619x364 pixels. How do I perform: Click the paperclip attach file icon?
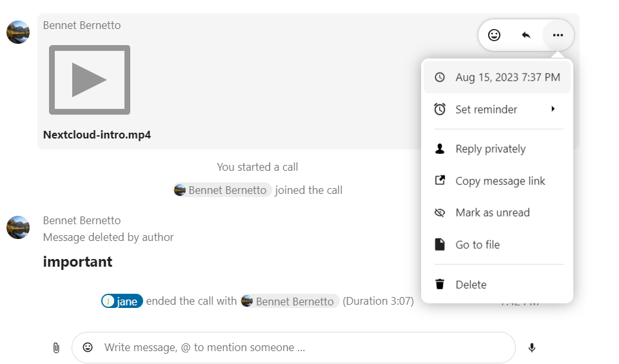[56, 348]
